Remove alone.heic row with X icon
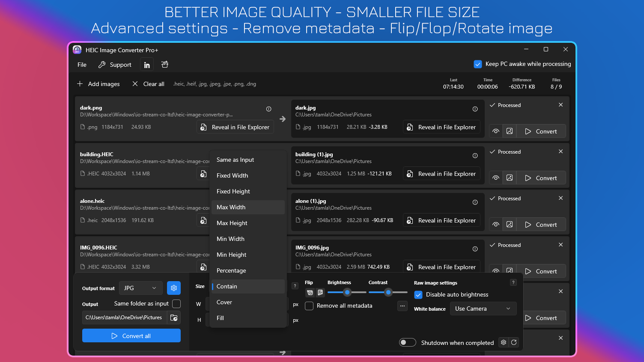This screenshot has height=362, width=644. click(561, 198)
